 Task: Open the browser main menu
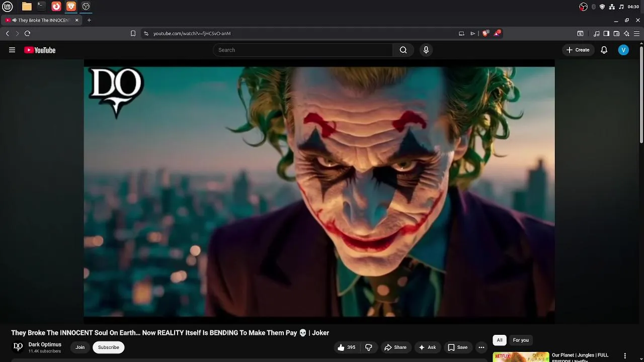coord(636,34)
